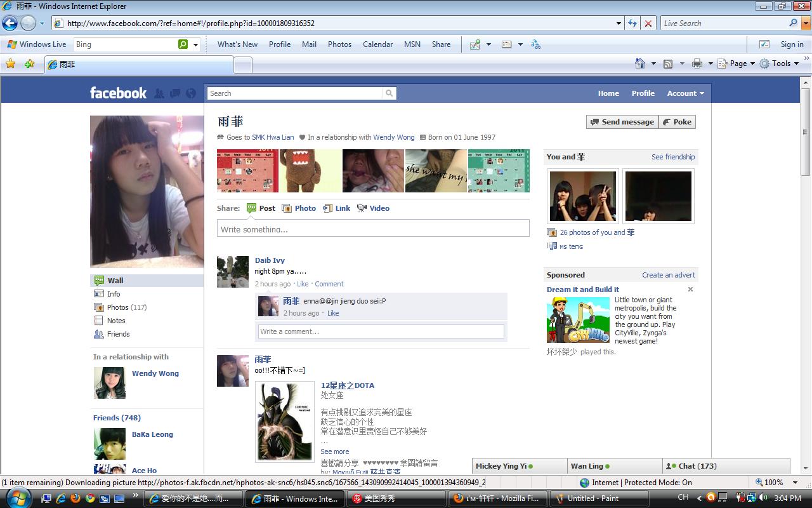The image size is (812, 508).
Task: Launch Google Chrome from Quick Launch
Action: click(x=90, y=498)
